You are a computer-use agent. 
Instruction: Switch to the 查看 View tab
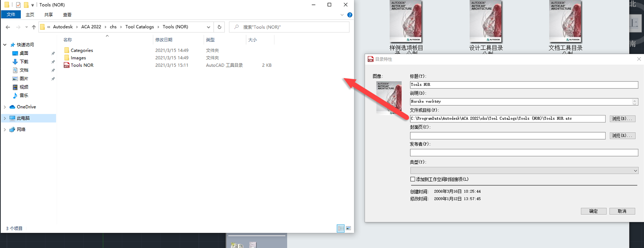click(x=67, y=15)
